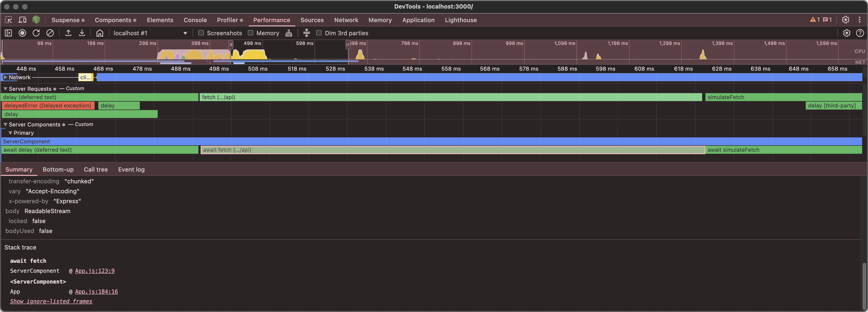This screenshot has width=868, height=312.
Task: Check the Dim 3rd parties option
Action: [319, 33]
